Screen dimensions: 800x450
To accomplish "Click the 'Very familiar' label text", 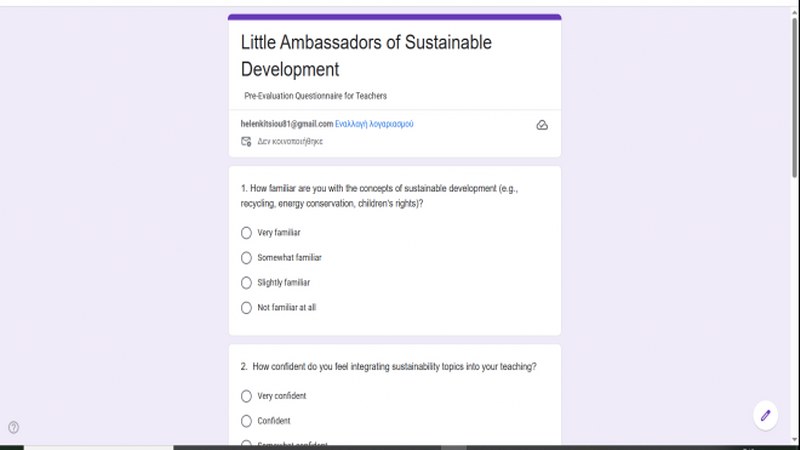I will tap(279, 233).
